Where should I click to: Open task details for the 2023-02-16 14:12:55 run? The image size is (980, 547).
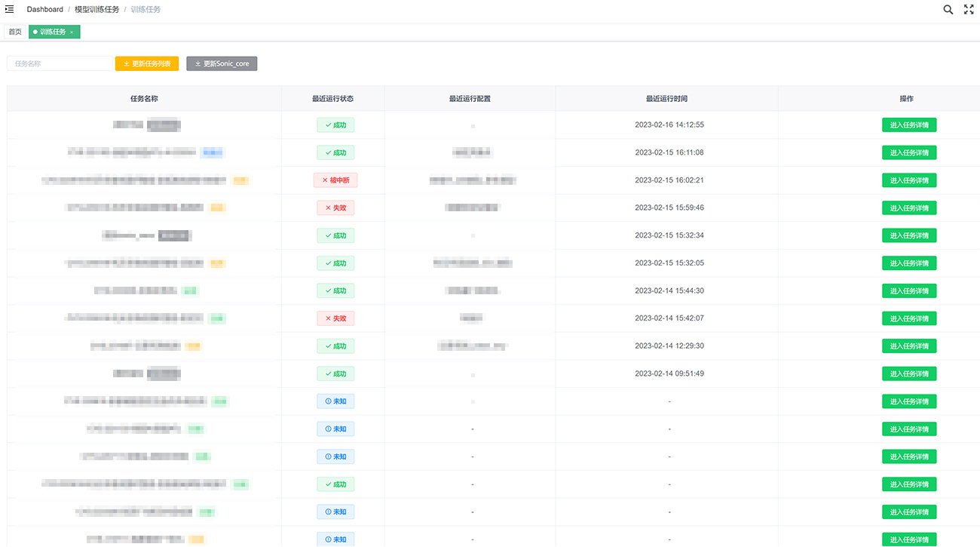pos(909,125)
